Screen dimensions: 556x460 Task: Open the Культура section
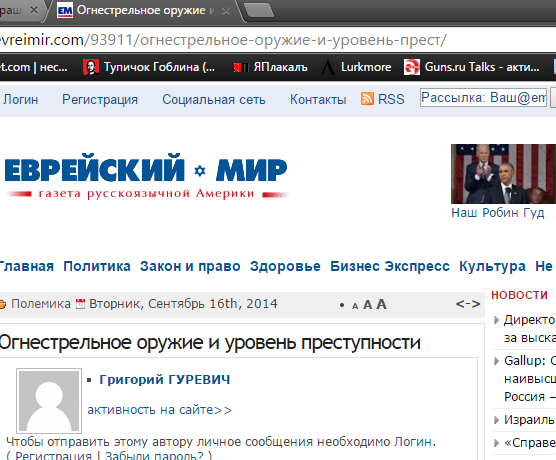point(492,266)
